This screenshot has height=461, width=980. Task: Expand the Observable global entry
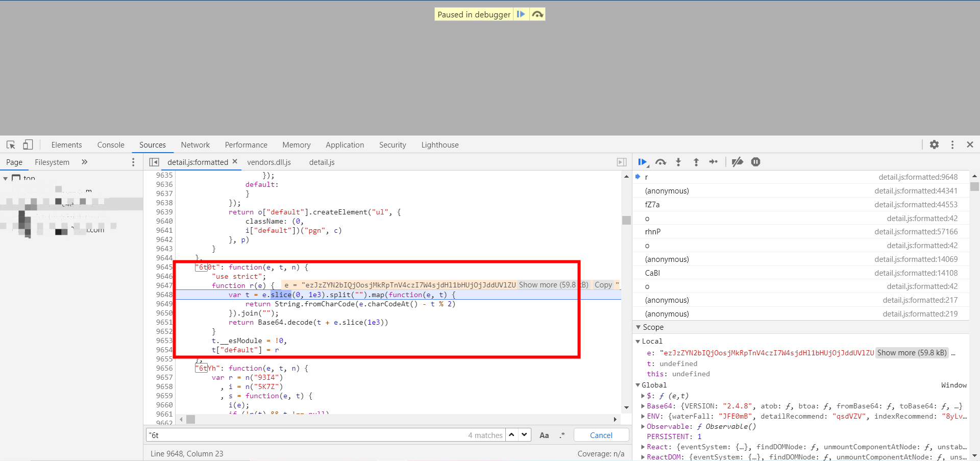[x=643, y=426]
